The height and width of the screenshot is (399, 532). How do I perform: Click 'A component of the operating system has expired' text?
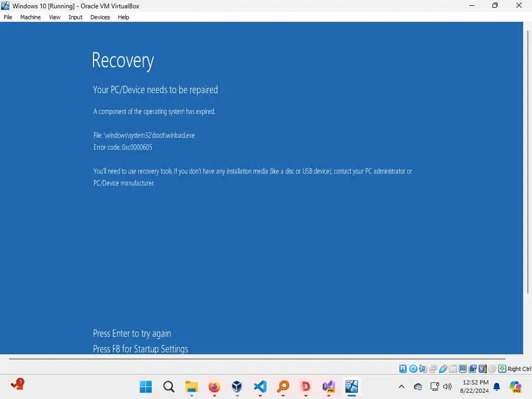pos(154,111)
